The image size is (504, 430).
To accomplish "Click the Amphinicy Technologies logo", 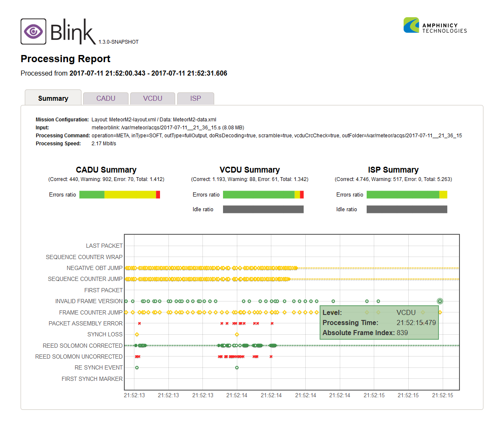I will (435, 25).
